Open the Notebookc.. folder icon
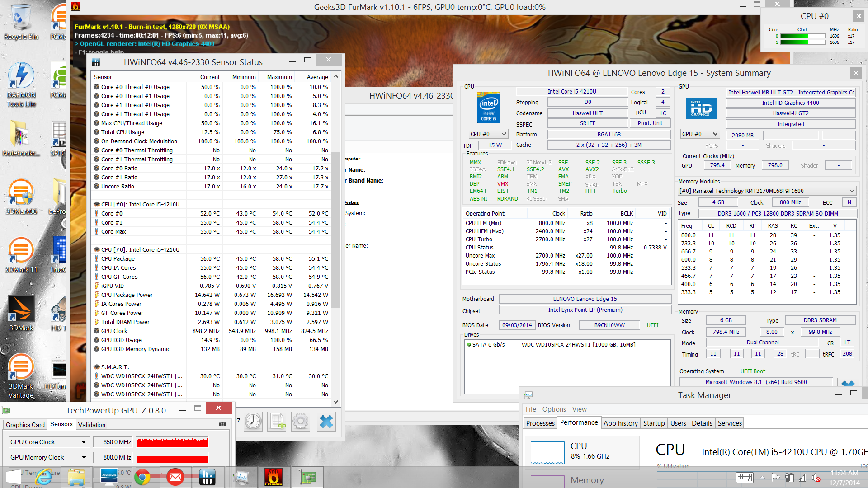868x488 pixels. pyautogui.click(x=21, y=138)
